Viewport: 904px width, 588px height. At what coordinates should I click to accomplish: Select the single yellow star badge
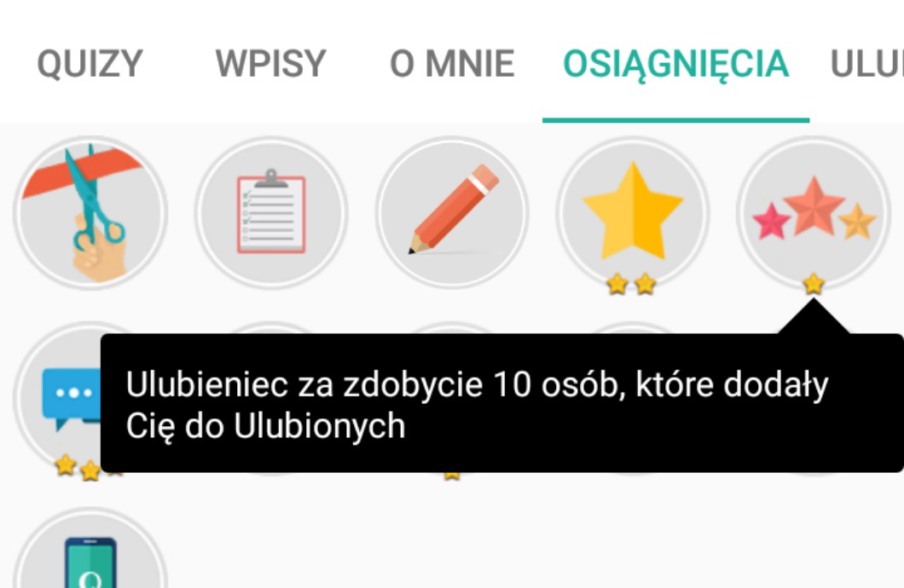(x=633, y=212)
